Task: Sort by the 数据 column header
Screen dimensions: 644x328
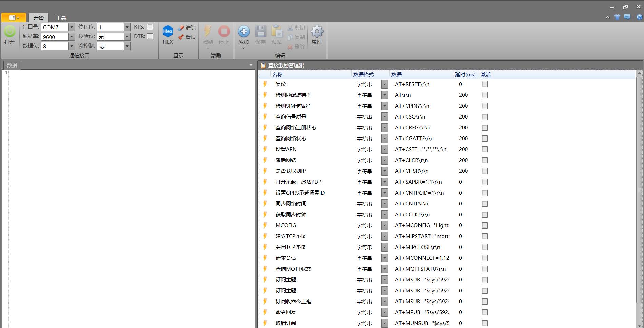Action: pos(422,75)
